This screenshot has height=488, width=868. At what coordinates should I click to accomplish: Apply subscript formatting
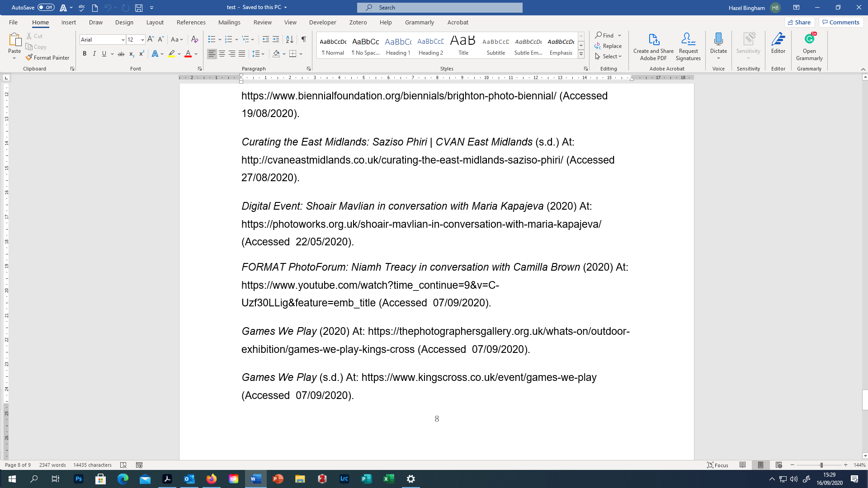(x=132, y=53)
